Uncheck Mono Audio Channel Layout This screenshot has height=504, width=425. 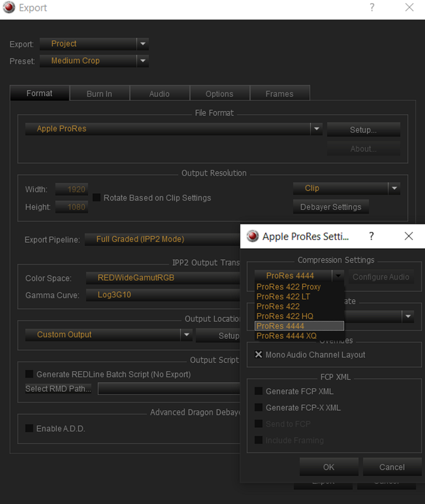tap(258, 354)
